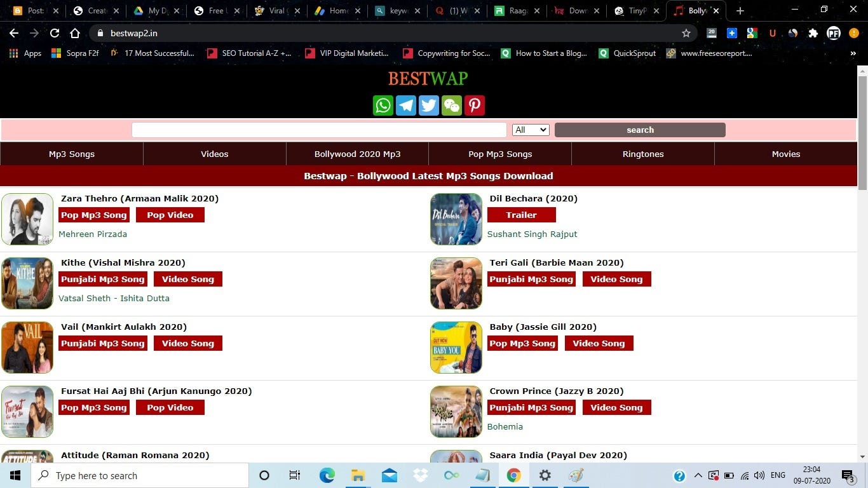Open Videos menu item
Viewport: 868px width, 488px height.
click(215, 154)
